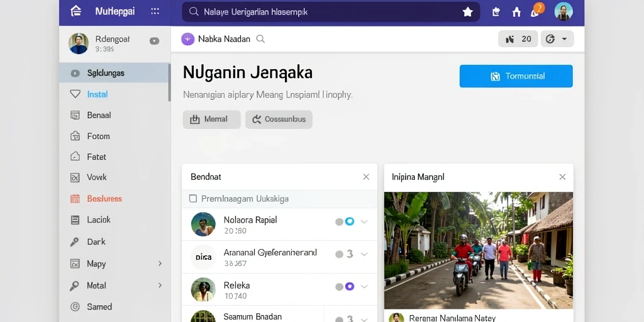
Task: Click the Releka avatar
Action: click(203, 289)
